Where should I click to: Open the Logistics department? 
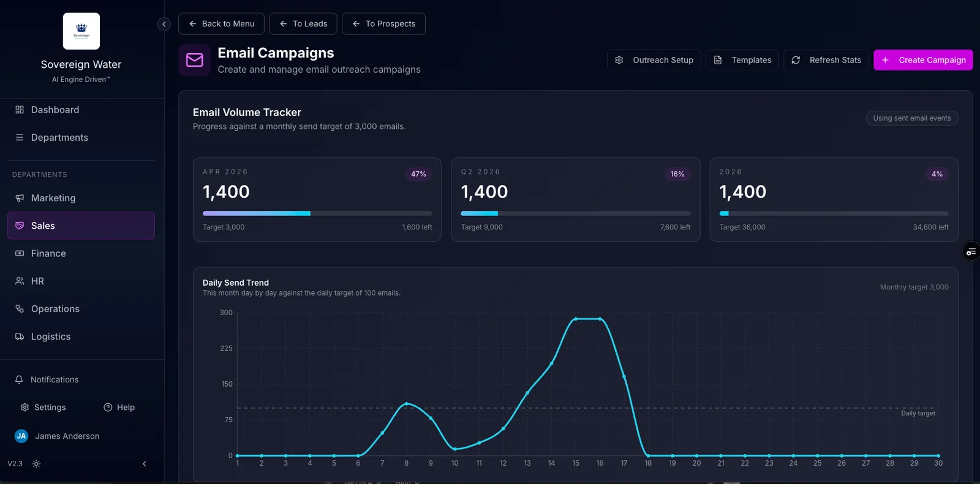[51, 337]
